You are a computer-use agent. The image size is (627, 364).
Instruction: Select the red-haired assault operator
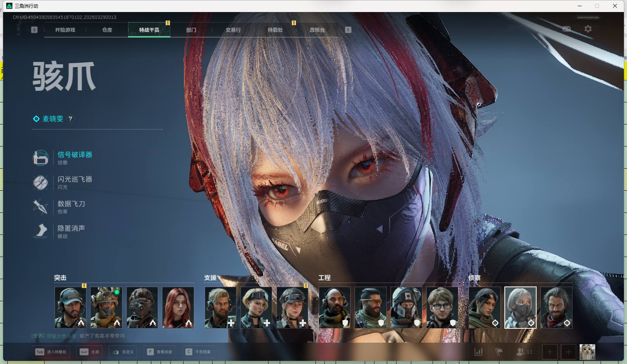point(178,307)
